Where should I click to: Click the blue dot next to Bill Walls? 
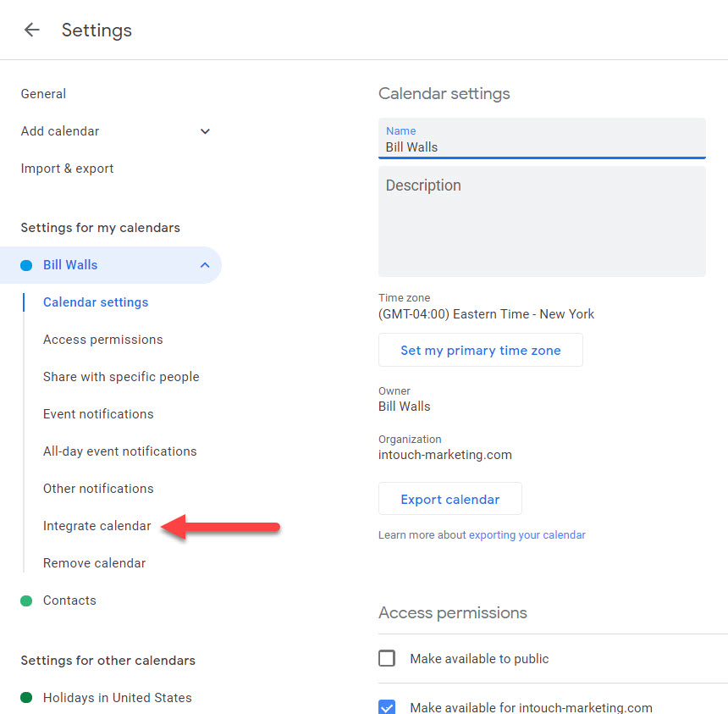point(26,265)
